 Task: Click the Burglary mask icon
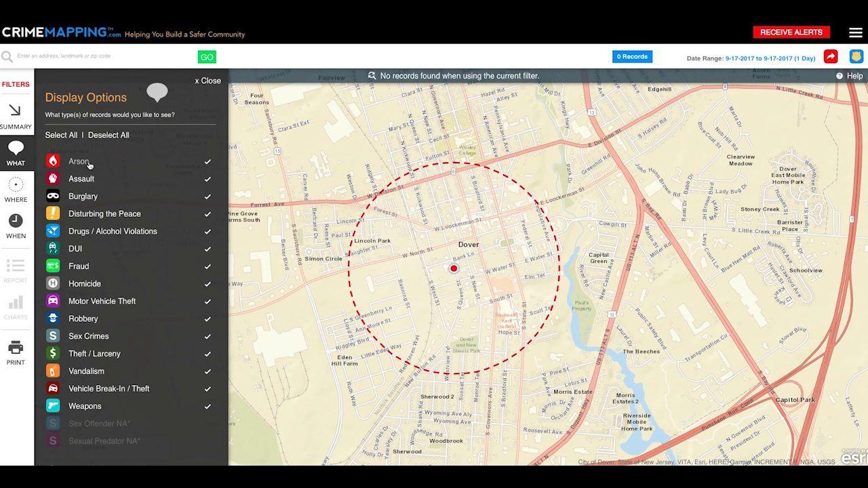pos(54,196)
